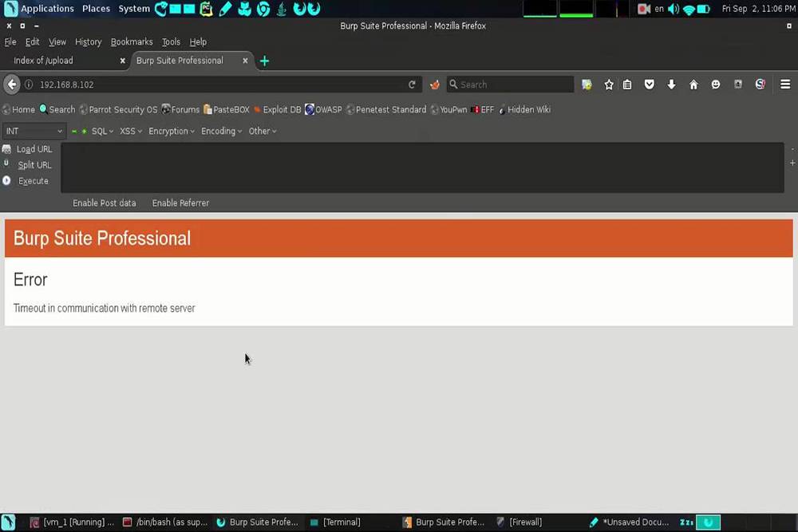Screen dimensions: 798x532
Task: Enable Referrer in HackBar
Action: click(180, 203)
